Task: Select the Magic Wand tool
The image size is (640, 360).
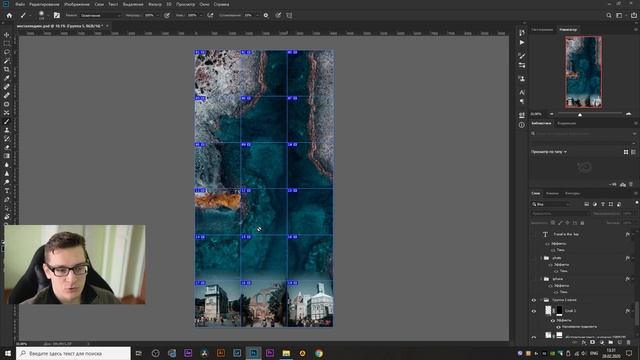Action: 7,61
